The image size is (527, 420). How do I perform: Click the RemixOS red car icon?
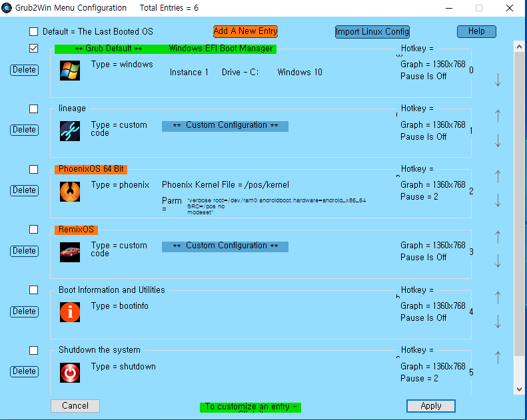(x=70, y=252)
